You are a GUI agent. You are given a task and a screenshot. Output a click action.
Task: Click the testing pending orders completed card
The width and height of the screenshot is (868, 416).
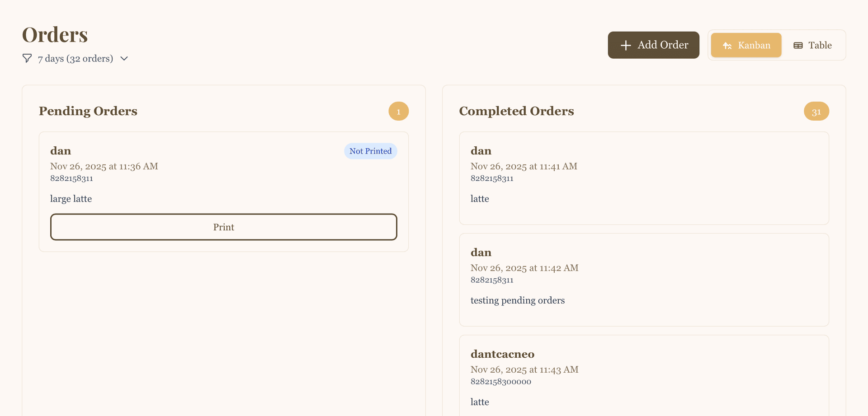point(644,280)
